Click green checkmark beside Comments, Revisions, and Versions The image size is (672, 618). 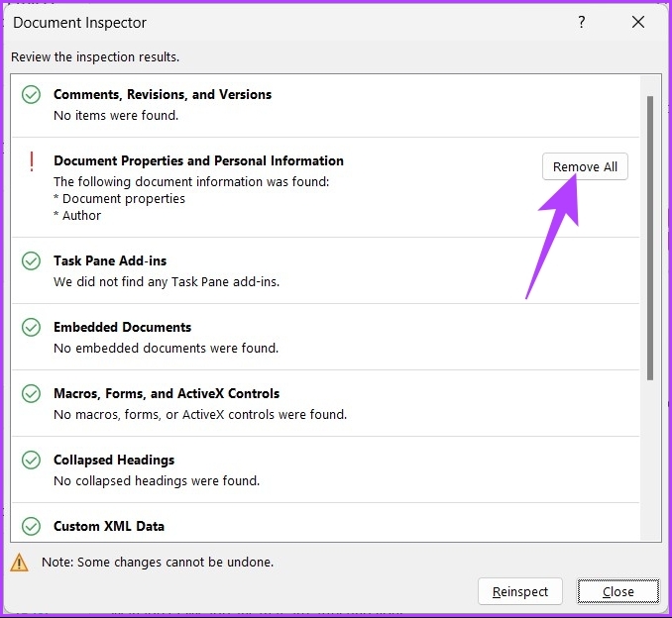click(32, 95)
